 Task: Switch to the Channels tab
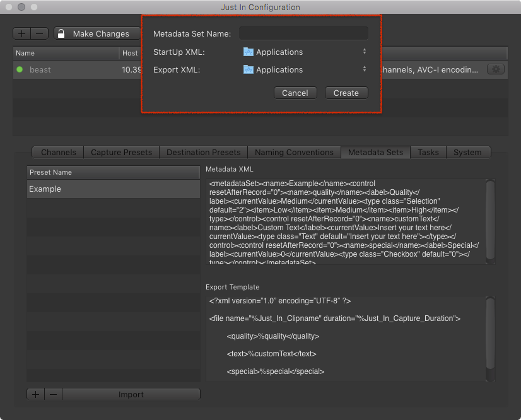(x=58, y=152)
